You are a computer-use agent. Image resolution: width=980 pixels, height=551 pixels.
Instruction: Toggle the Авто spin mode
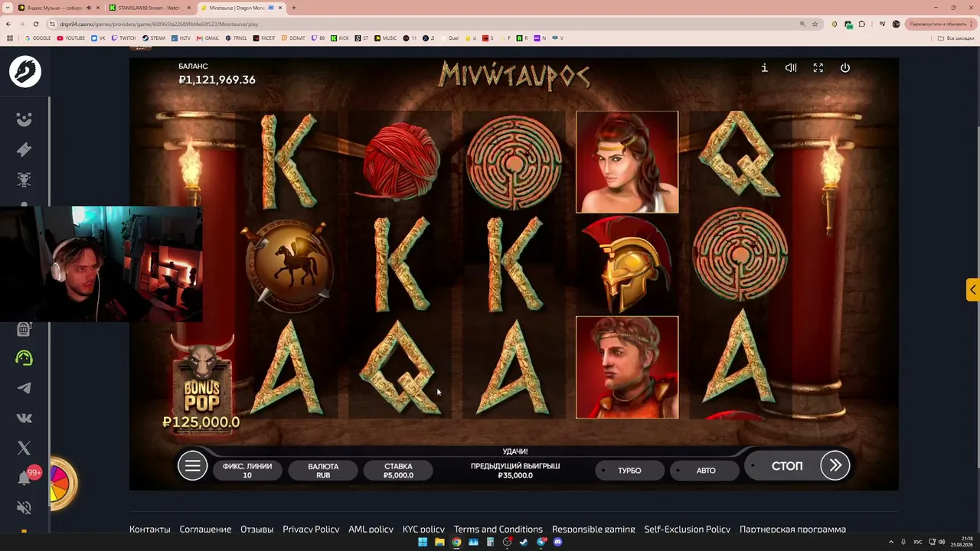coord(704,471)
